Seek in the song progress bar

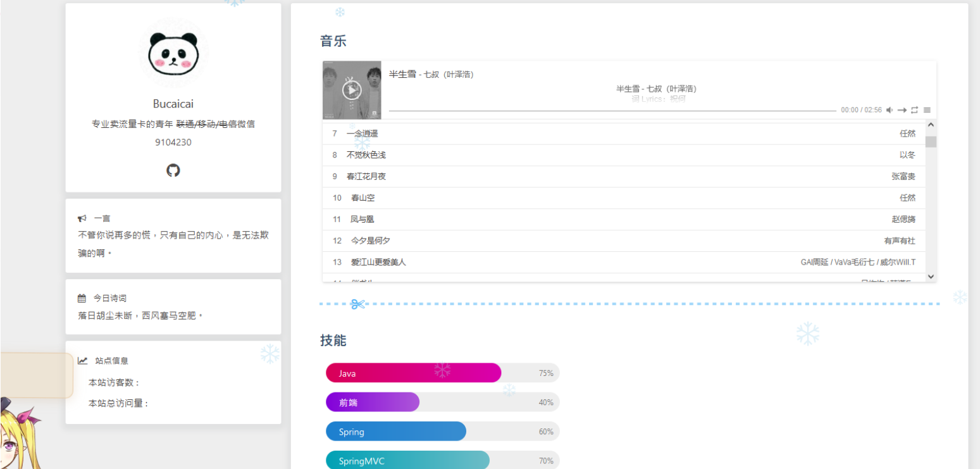[612, 111]
